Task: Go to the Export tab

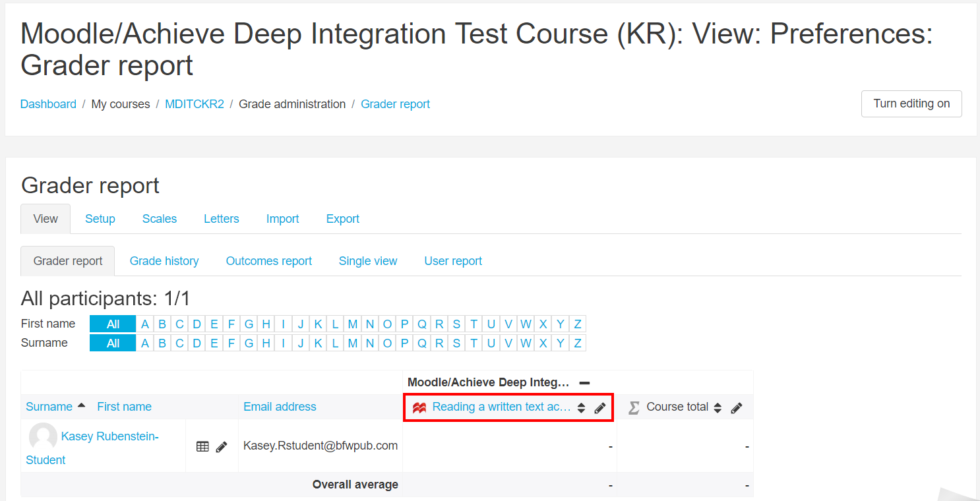Action: [x=343, y=219]
